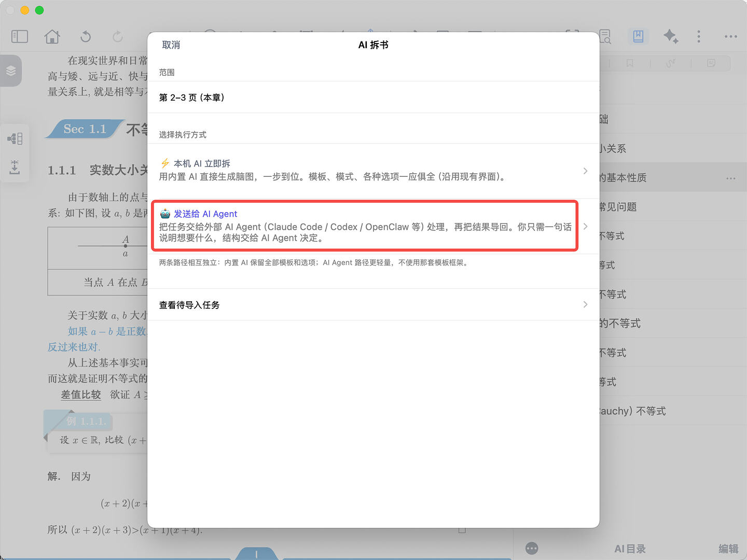Screen dimensions: 747x560
Task: Click the 例 1.1.1. example label
Action: coord(86,421)
